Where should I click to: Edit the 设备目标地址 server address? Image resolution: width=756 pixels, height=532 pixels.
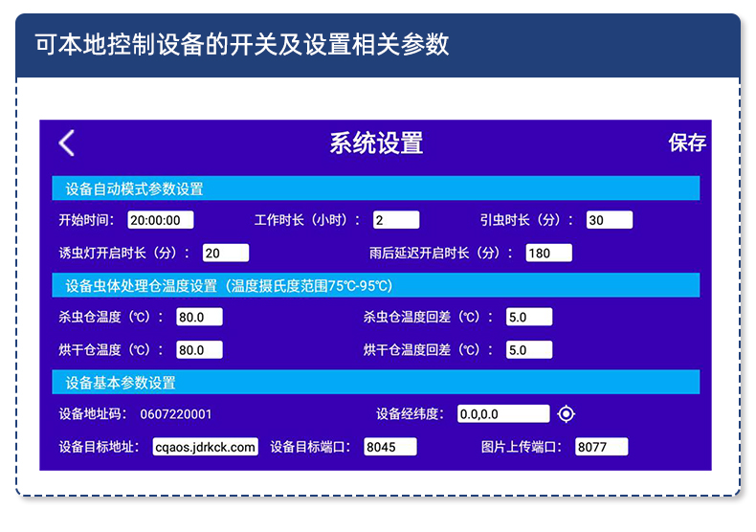tap(206, 447)
